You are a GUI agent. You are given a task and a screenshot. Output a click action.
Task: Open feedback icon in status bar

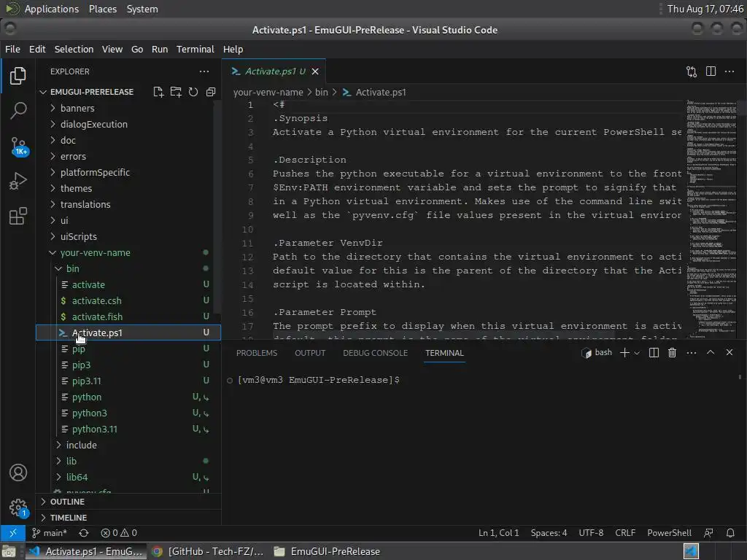tap(708, 533)
